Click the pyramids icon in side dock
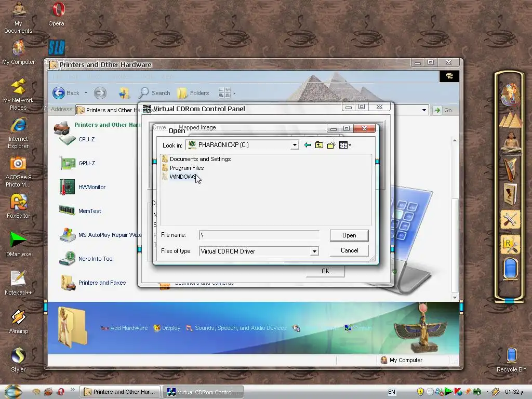 tap(510, 120)
